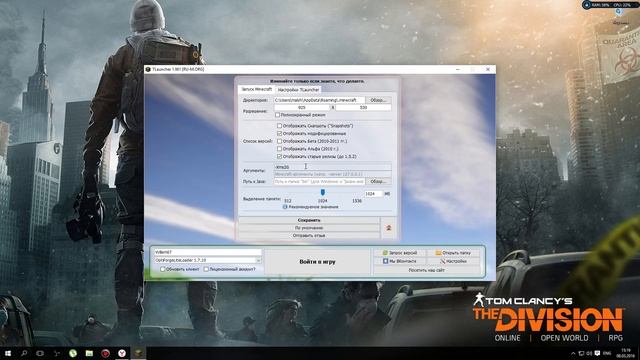Click the username field in bottom panel

tap(208, 252)
